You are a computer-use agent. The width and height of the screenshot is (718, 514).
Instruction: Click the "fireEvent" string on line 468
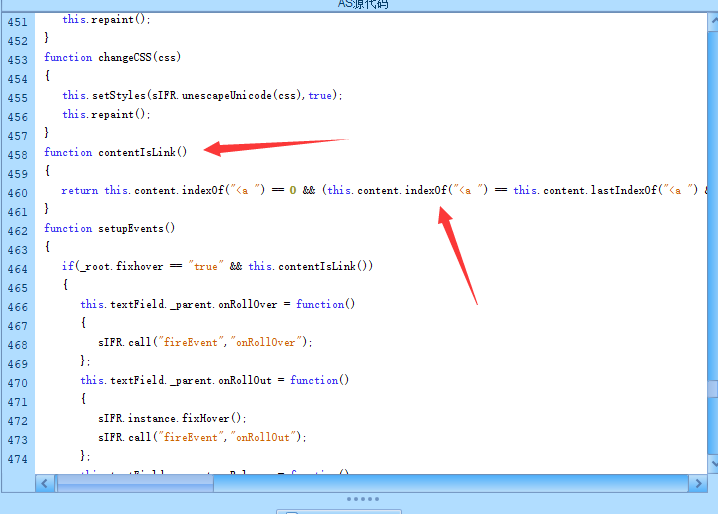click(x=191, y=342)
